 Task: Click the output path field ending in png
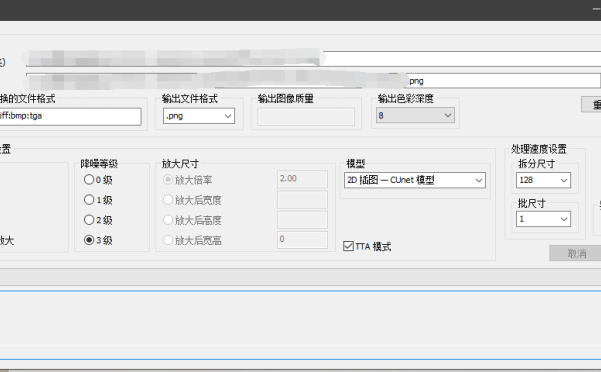[x=313, y=81]
